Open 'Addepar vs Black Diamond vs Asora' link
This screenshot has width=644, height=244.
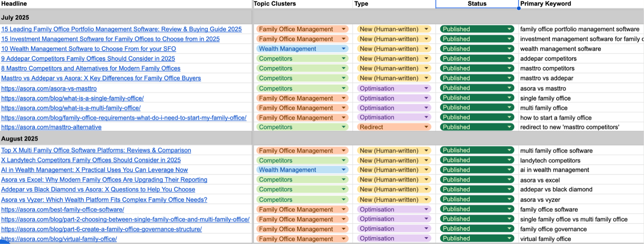tap(98, 189)
